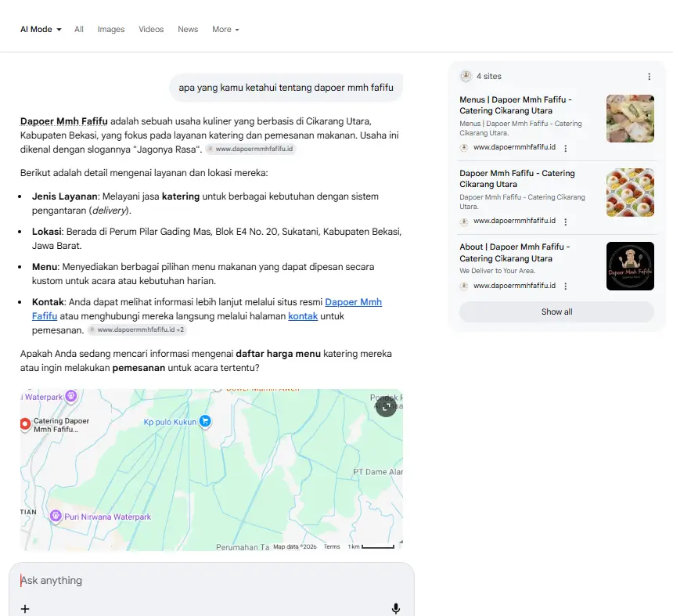Click the Show all button
This screenshot has height=616, width=673.
(x=556, y=312)
